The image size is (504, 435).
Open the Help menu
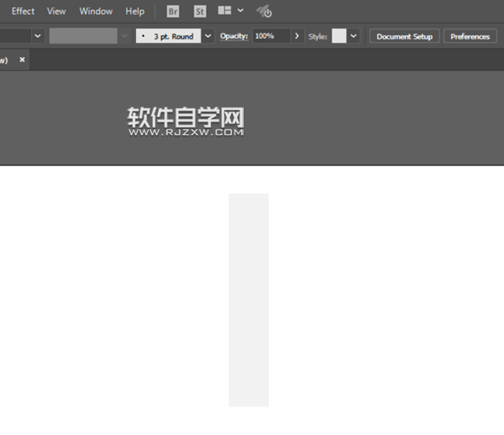(x=134, y=11)
